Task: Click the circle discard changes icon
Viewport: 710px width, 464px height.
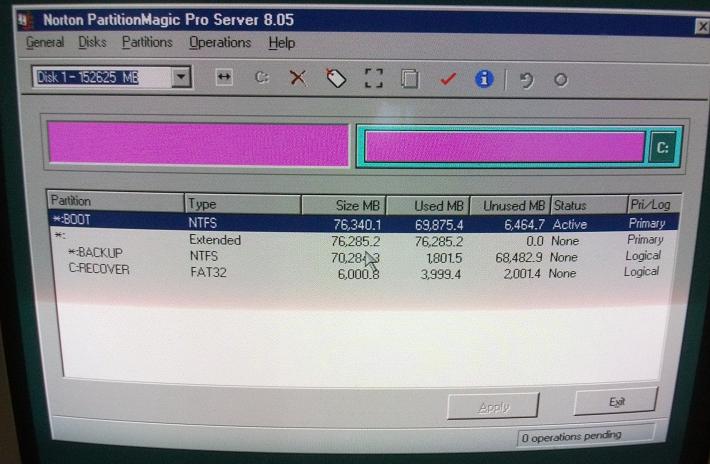Action: 561,80
